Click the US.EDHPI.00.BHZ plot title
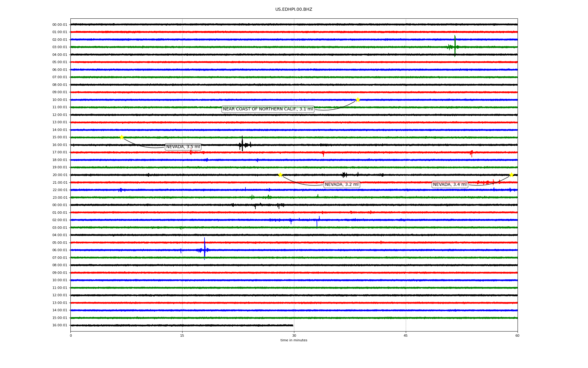 (x=294, y=10)
